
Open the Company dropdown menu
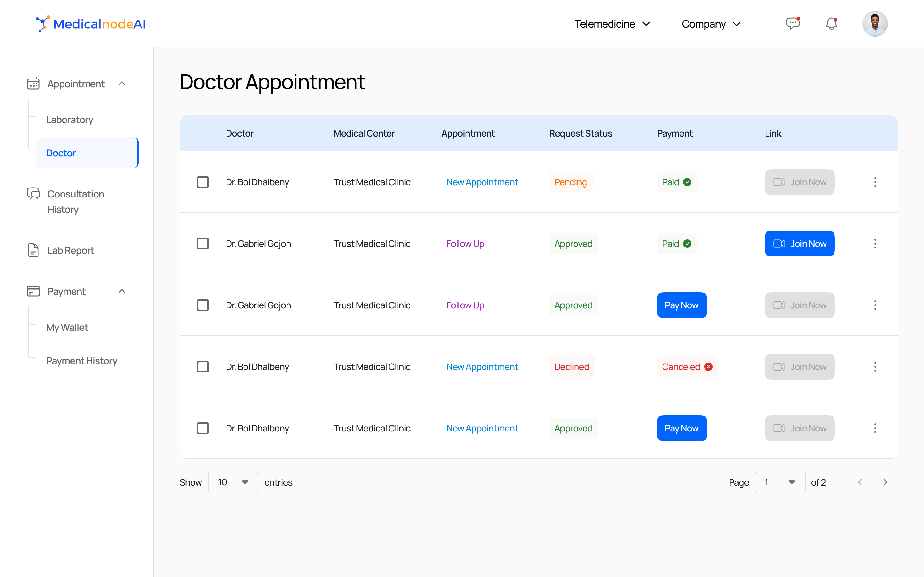tap(711, 24)
